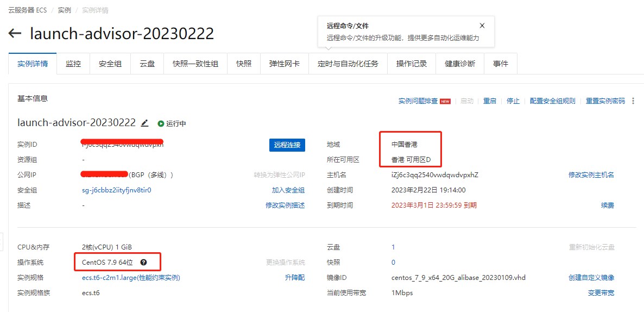Click the 中国香港 region value

click(405, 144)
